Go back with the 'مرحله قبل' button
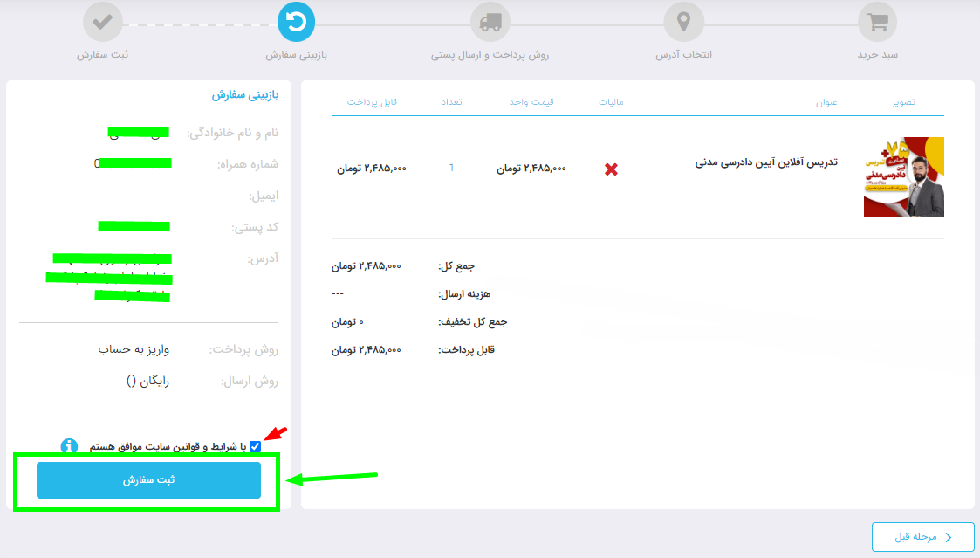This screenshot has height=558, width=980. [922, 537]
